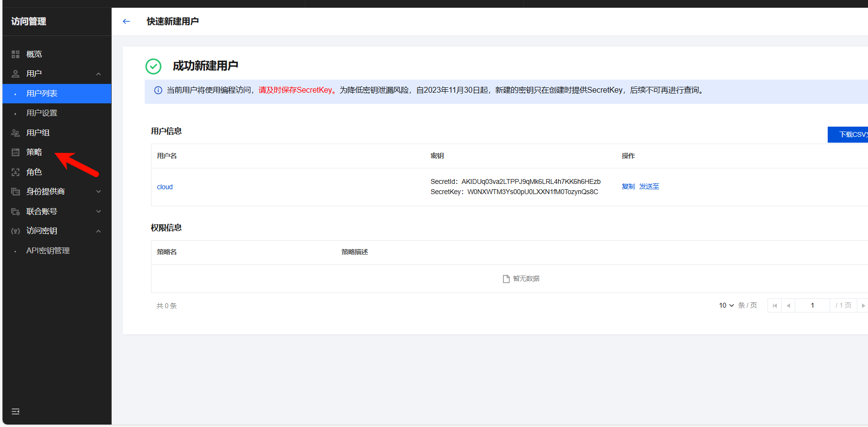The width and height of the screenshot is (868, 427).
Task: Open 用户设置 in the sidebar
Action: (42, 113)
